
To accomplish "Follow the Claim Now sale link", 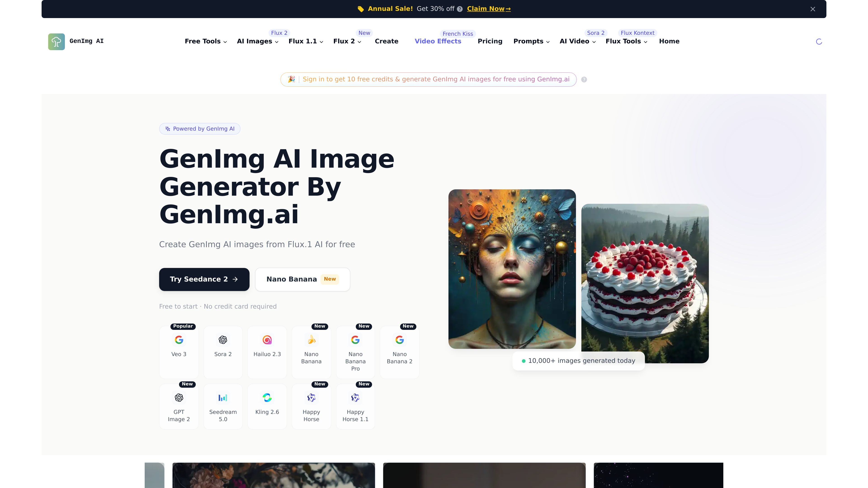I will tap(488, 9).
